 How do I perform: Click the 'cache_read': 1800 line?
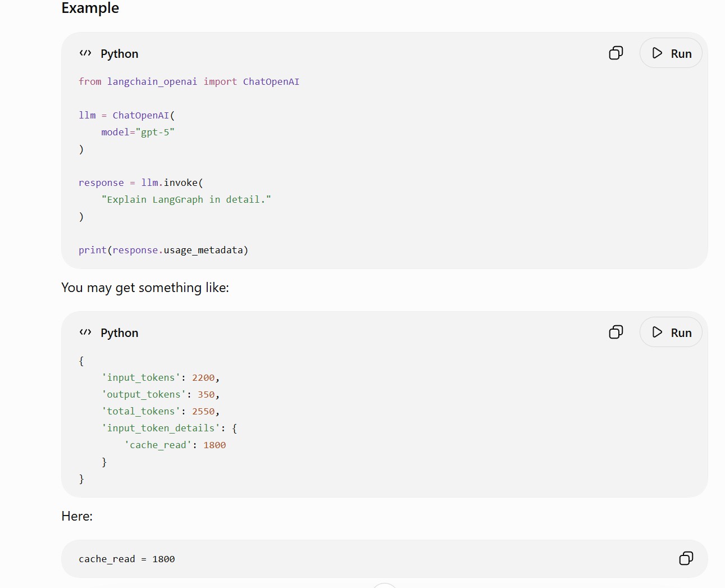(x=175, y=445)
